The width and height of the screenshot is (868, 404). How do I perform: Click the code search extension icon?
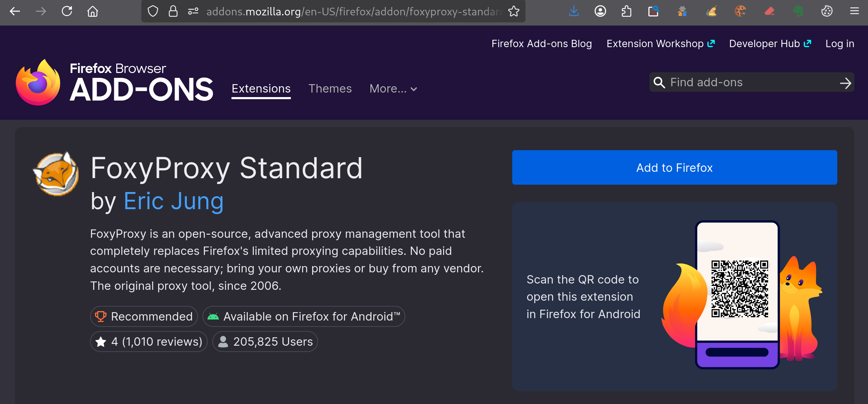point(653,12)
